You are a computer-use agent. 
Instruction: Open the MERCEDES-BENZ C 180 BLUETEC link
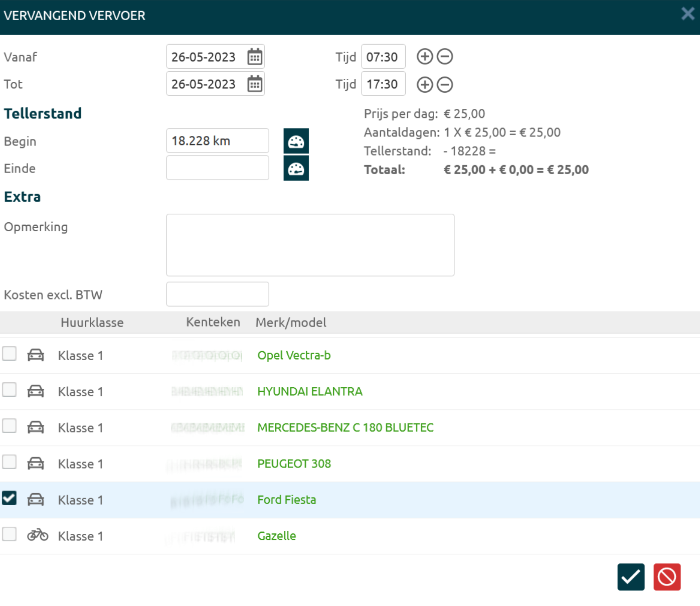[345, 427]
